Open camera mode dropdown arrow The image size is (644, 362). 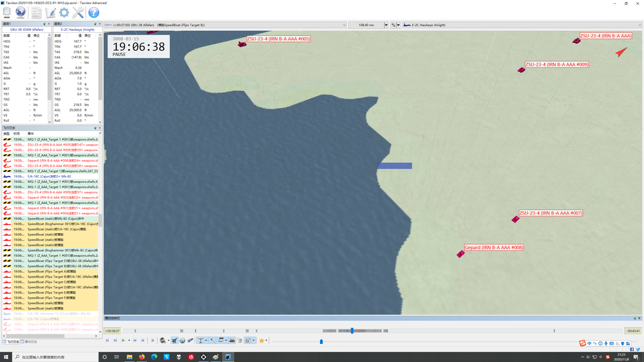tap(168, 340)
